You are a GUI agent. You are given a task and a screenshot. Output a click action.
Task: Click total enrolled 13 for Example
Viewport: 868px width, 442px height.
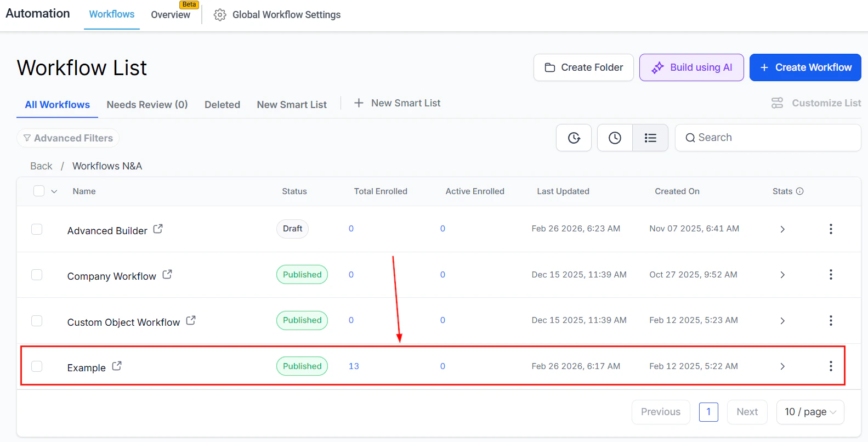(354, 366)
